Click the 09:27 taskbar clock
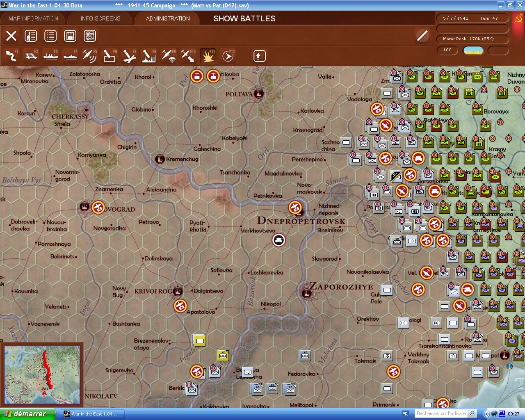Screen dimensions: 525x420 click(514, 414)
